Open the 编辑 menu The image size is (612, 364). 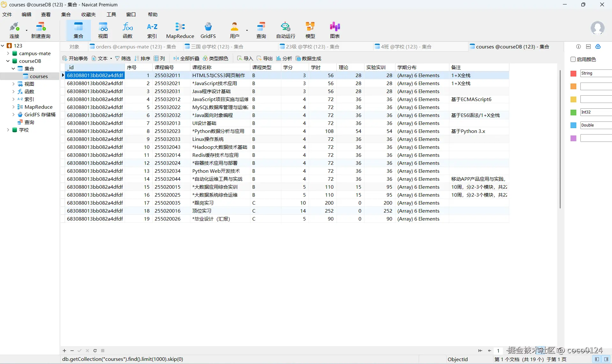[x=26, y=14]
